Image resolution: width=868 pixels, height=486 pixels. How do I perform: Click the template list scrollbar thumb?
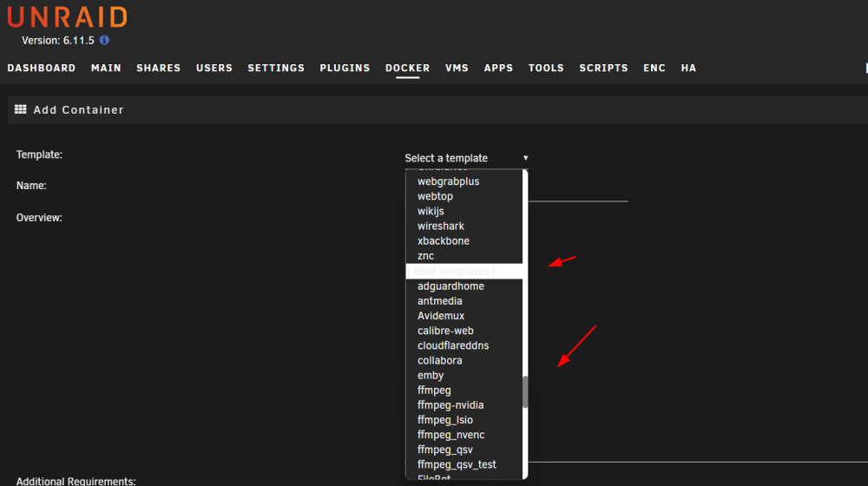click(525, 392)
